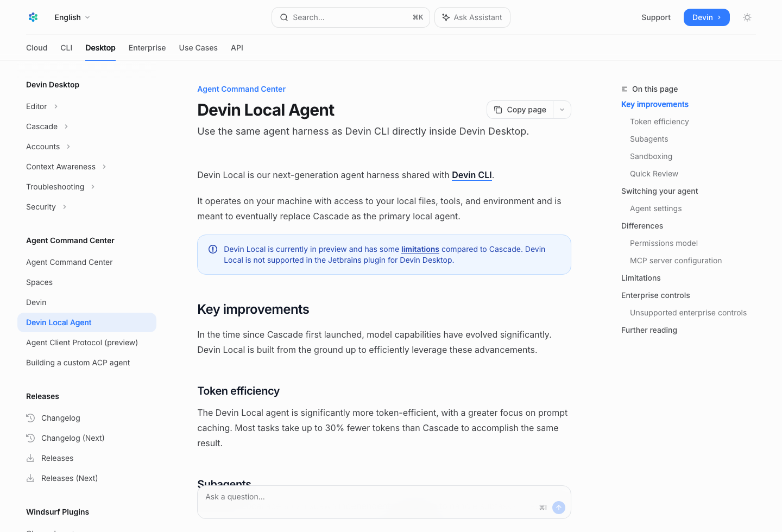Switch to the CLI tab
782x532 pixels.
pyautogui.click(x=66, y=48)
